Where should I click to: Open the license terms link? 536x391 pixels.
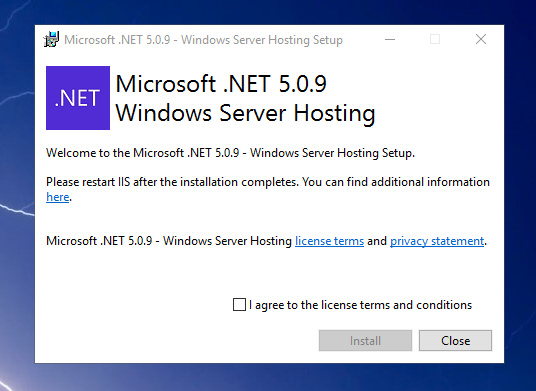[x=329, y=241]
